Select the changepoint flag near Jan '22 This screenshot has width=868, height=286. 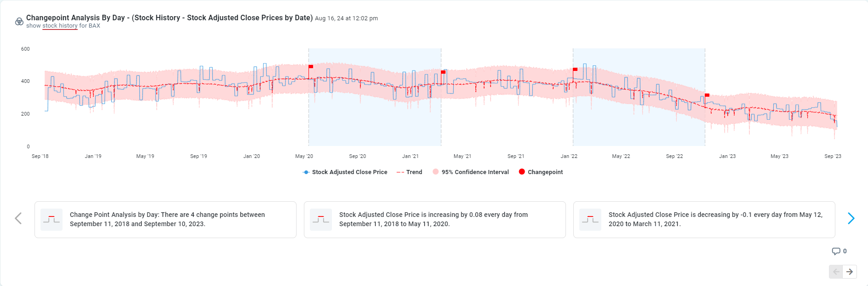pyautogui.click(x=575, y=70)
